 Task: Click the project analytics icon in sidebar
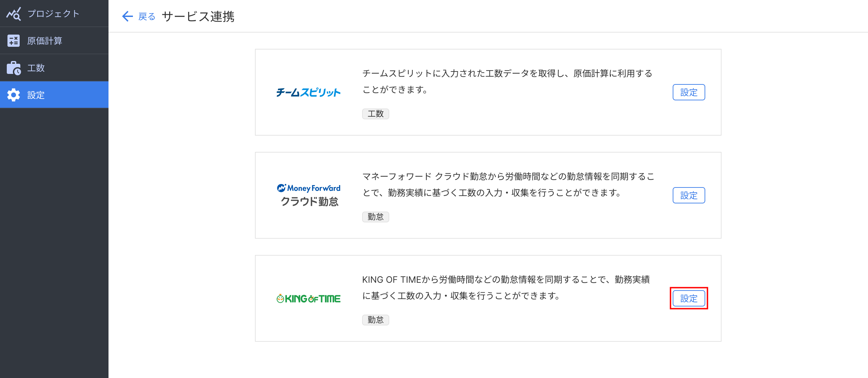pyautogui.click(x=14, y=14)
